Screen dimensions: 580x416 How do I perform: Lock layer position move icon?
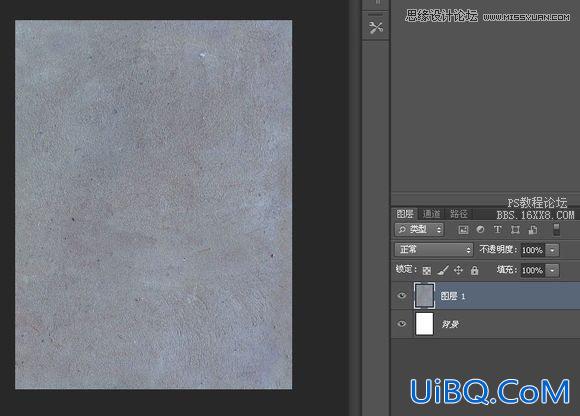click(458, 270)
